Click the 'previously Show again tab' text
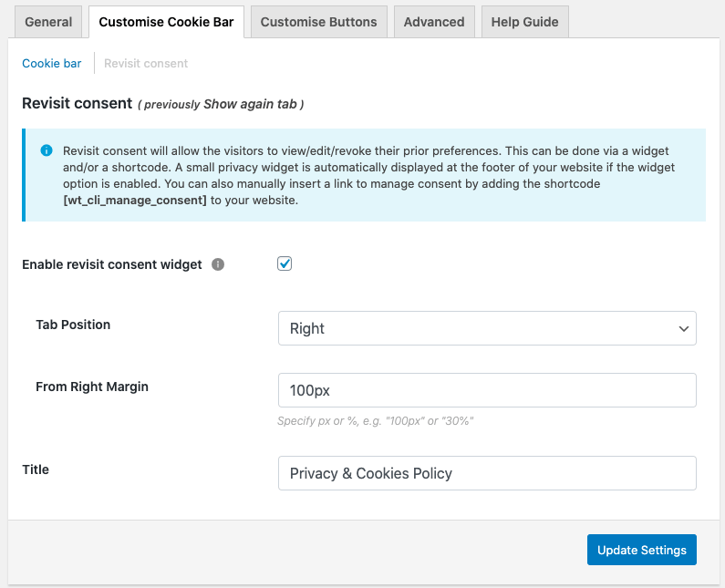 [x=221, y=104]
